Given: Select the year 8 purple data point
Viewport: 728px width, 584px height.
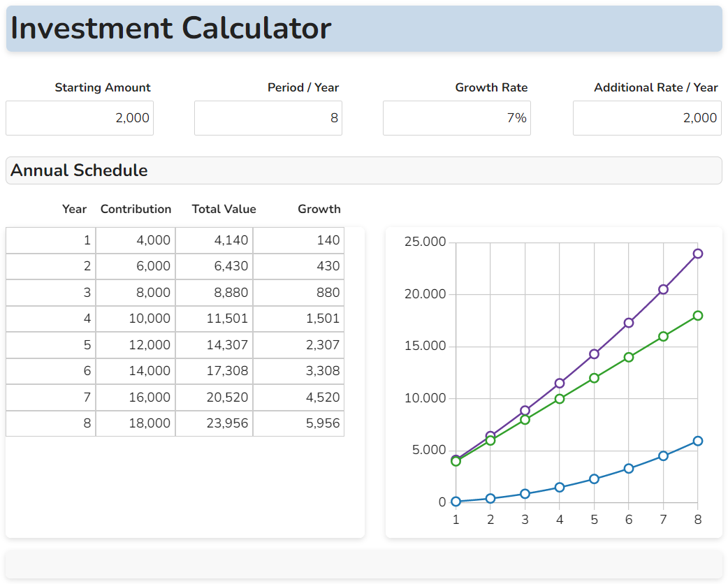Looking at the screenshot, I should pyautogui.click(x=697, y=254).
